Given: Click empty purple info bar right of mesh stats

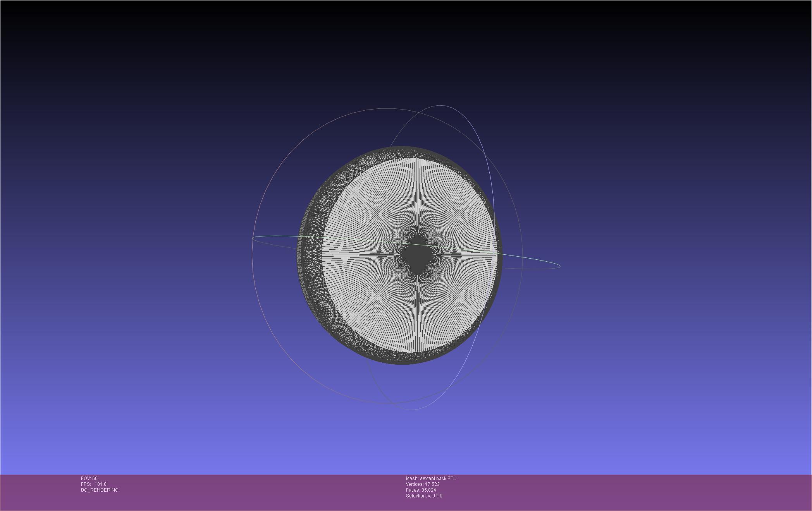Looking at the screenshot, I should (x=620, y=492).
